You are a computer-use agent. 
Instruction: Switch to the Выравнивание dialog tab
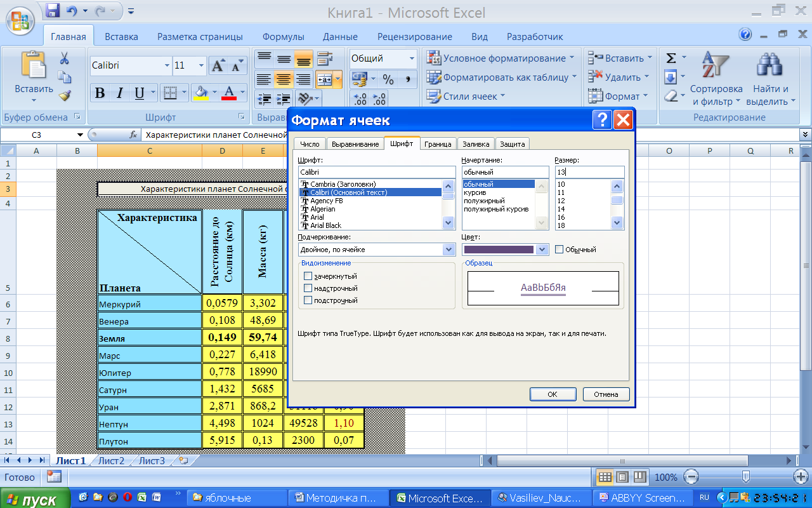click(x=355, y=144)
